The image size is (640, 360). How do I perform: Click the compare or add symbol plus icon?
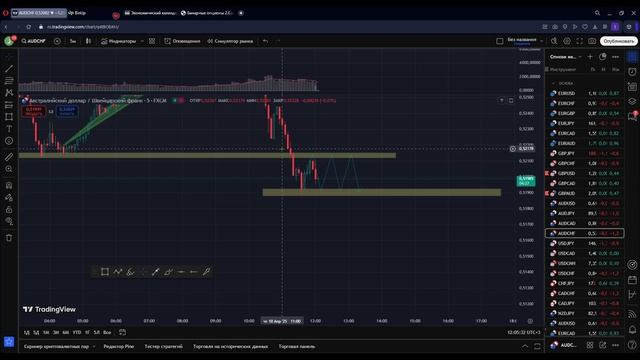[x=57, y=41]
